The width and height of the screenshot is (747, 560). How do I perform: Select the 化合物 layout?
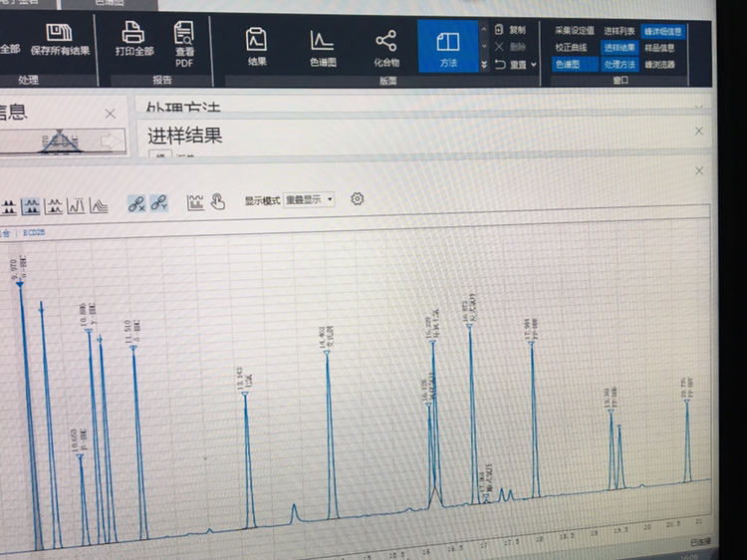pos(385,48)
